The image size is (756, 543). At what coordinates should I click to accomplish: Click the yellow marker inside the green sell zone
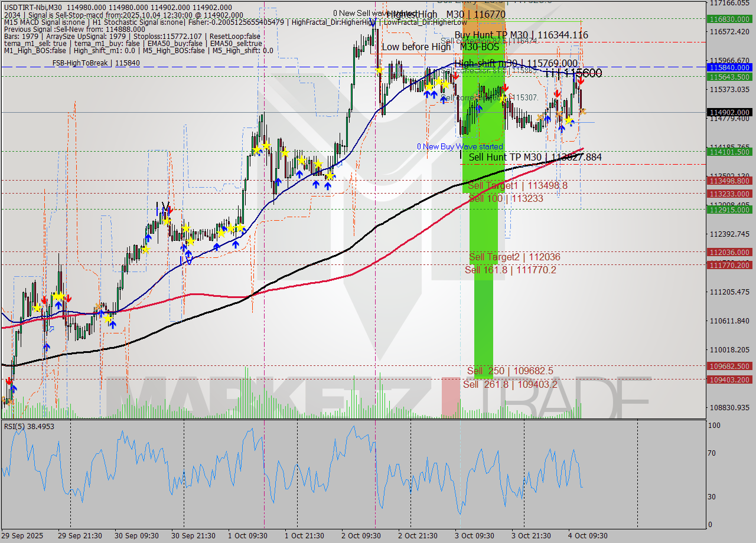point(503,98)
